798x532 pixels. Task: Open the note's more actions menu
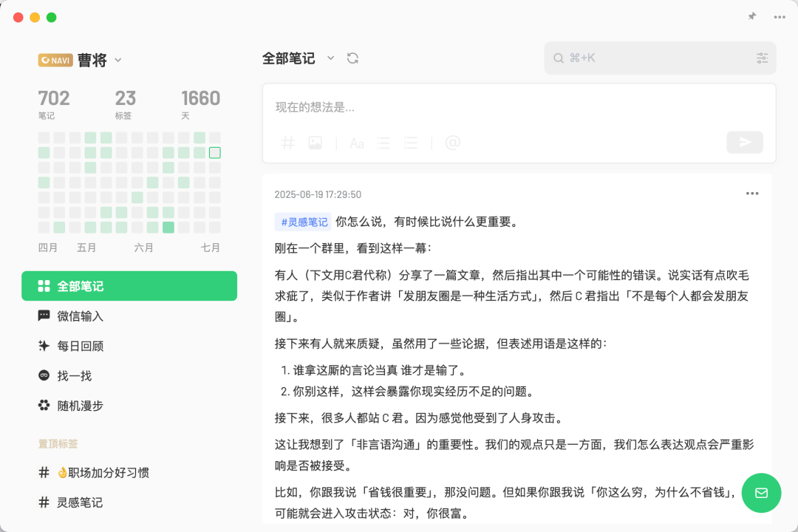(x=752, y=193)
